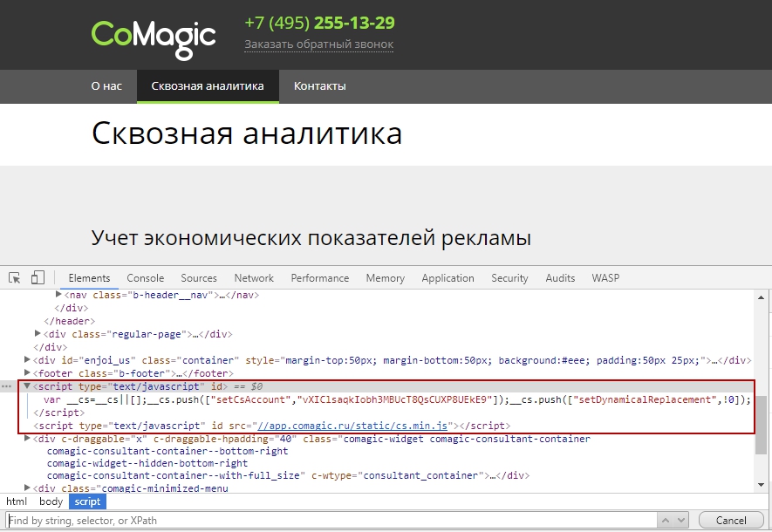The width and height of the screenshot is (772, 532).
Task: Activate the element inspector picker icon
Action: tap(14, 278)
